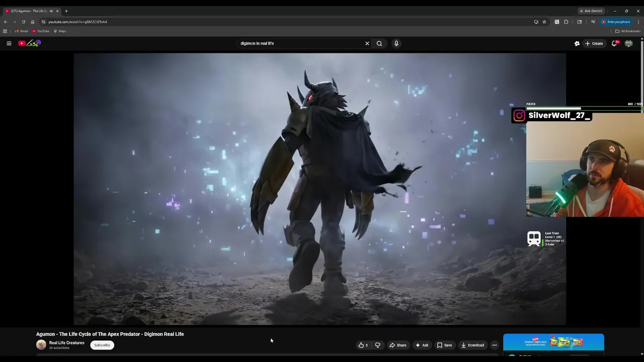
Task: Open the YouTube guide hamburger menu
Action: tap(9, 43)
